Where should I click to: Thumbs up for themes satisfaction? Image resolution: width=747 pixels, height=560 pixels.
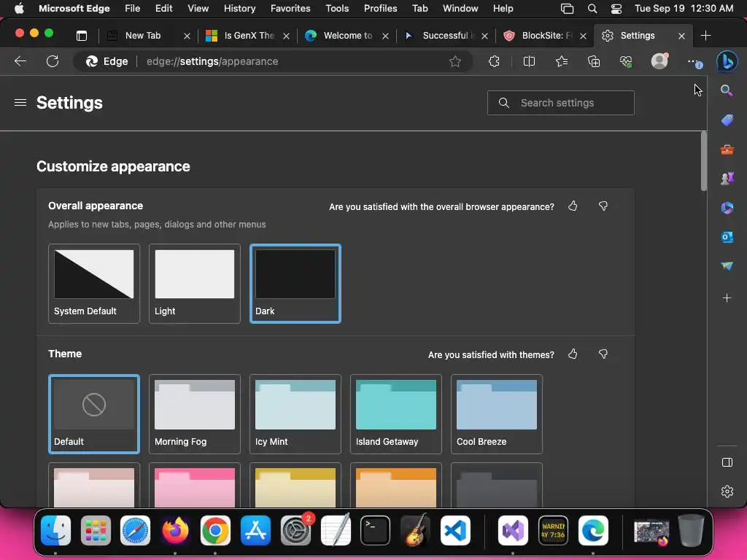pyautogui.click(x=573, y=354)
